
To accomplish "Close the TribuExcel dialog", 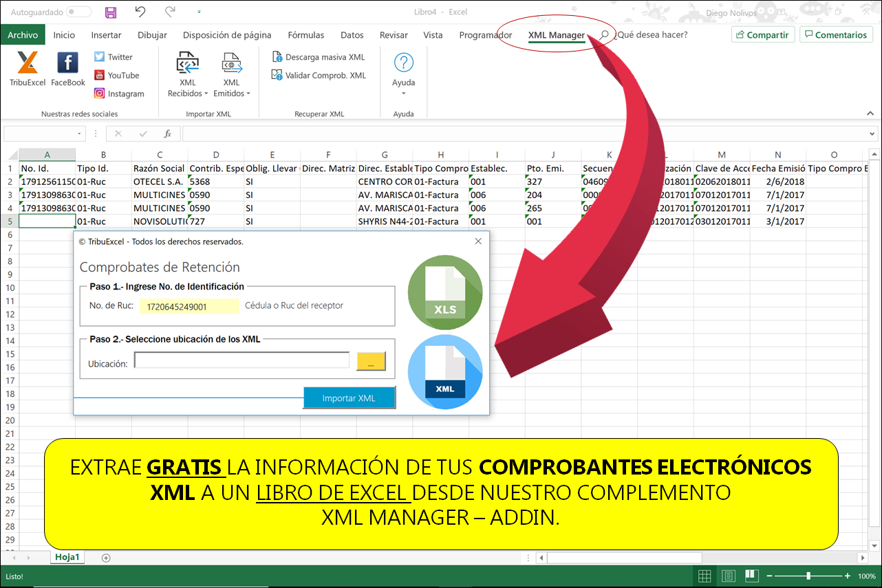I will 478,241.
